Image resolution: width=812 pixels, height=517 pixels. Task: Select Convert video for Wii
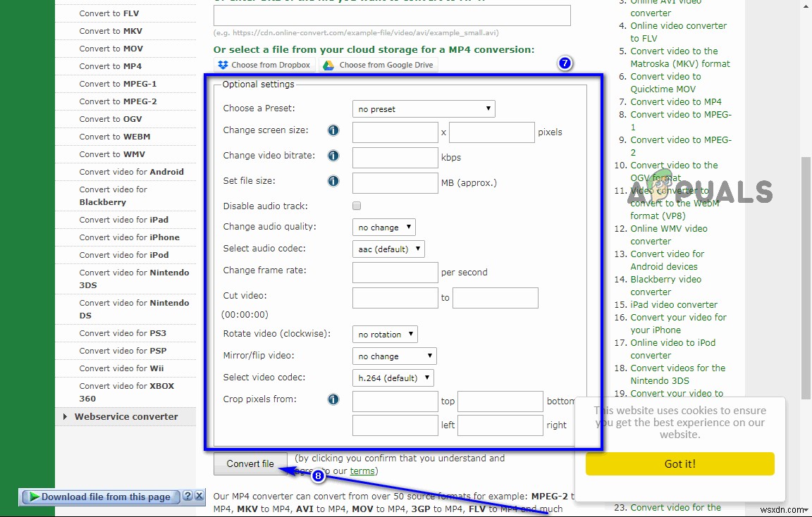pos(121,368)
